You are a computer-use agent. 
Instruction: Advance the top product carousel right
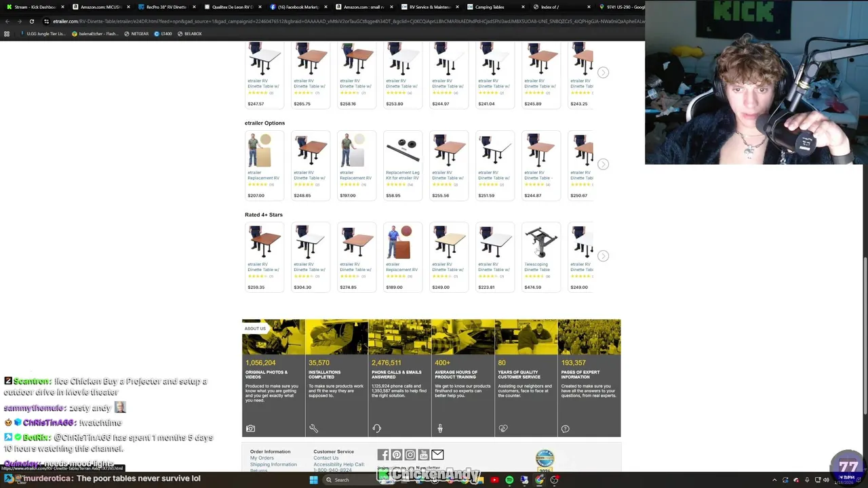tap(603, 73)
